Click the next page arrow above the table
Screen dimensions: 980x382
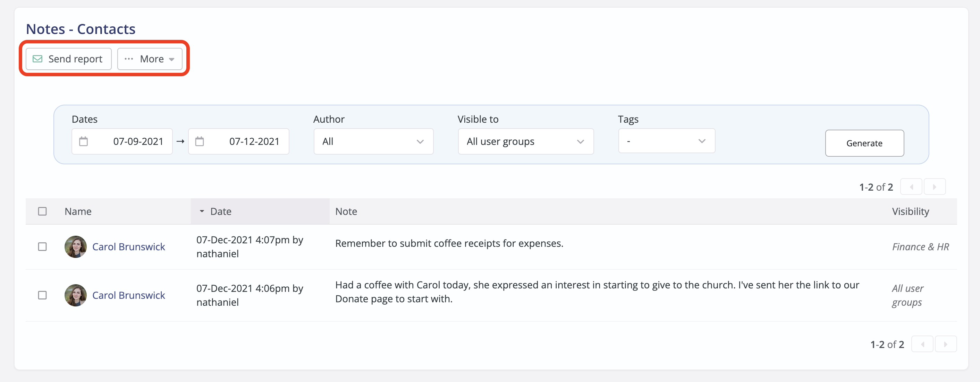pyautogui.click(x=935, y=186)
